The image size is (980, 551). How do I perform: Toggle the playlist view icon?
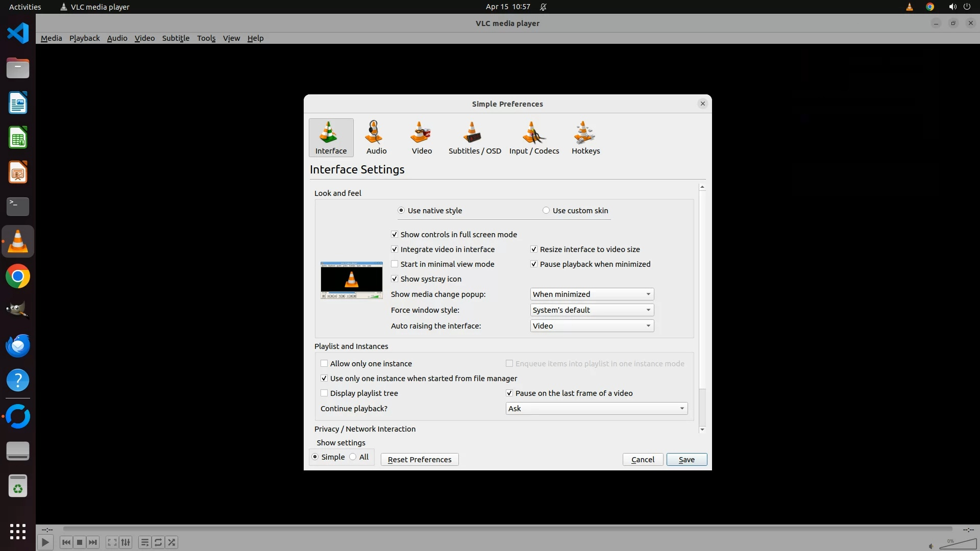pyautogui.click(x=144, y=542)
